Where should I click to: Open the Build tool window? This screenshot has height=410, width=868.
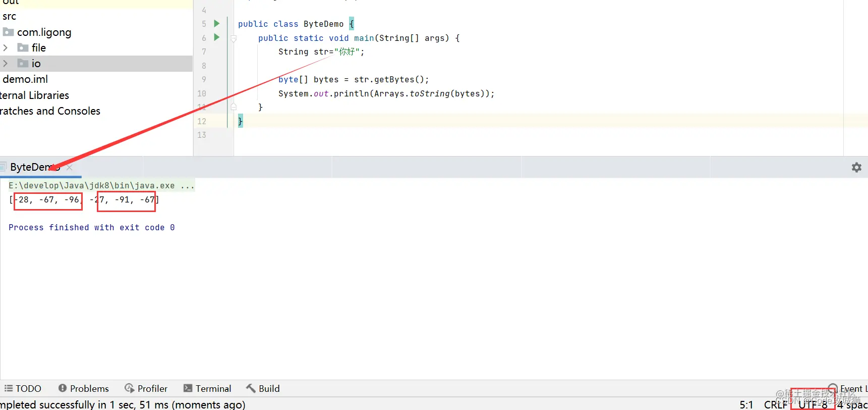(263, 388)
